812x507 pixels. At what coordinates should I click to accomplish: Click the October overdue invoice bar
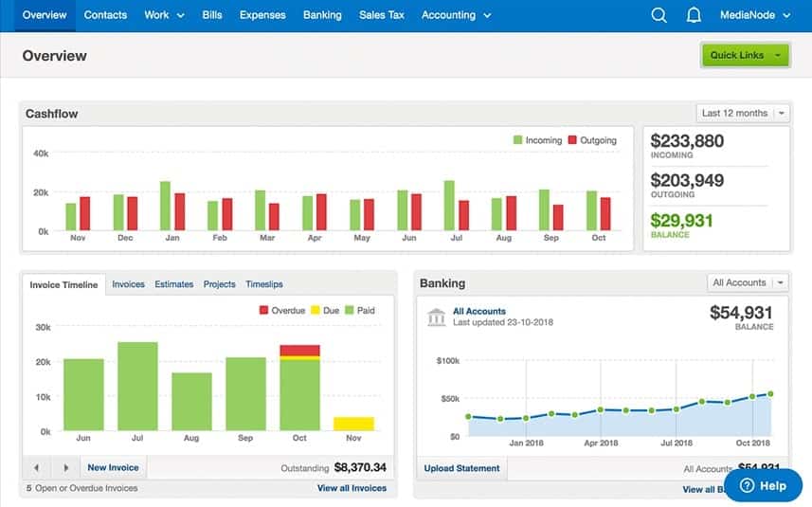299,351
